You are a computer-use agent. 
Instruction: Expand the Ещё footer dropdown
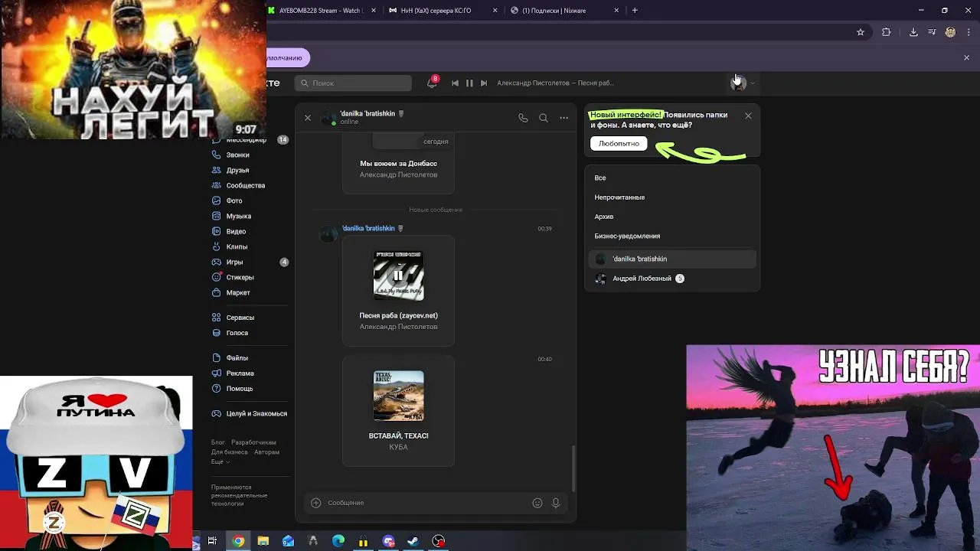pyautogui.click(x=220, y=461)
